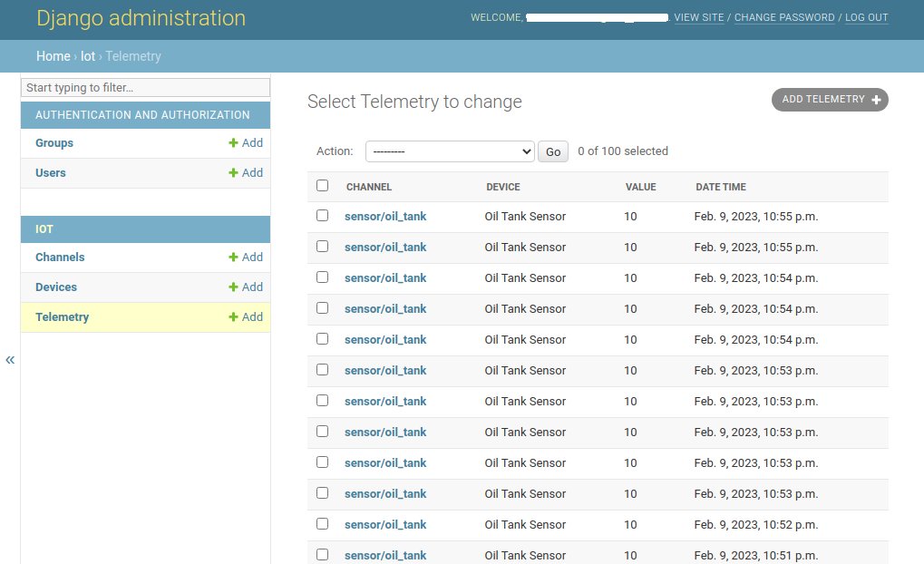Screen dimensions: 924x564
Task: Check the fourth row's checkbox
Action: (322, 308)
